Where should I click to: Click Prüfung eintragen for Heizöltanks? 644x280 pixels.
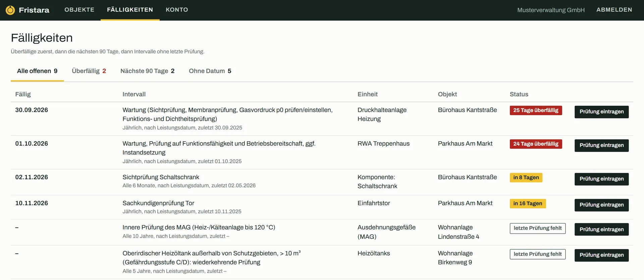601,255
